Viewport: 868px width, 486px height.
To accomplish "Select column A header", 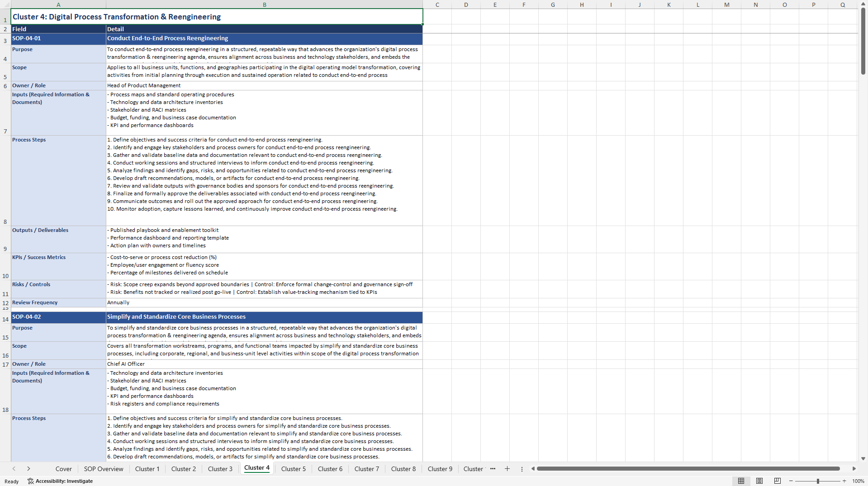I will tap(58, 5).
